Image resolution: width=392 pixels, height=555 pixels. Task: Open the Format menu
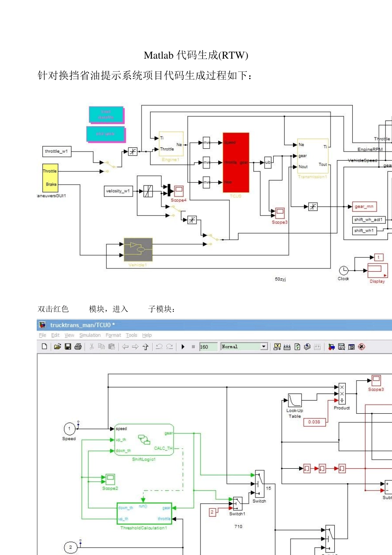(x=113, y=335)
